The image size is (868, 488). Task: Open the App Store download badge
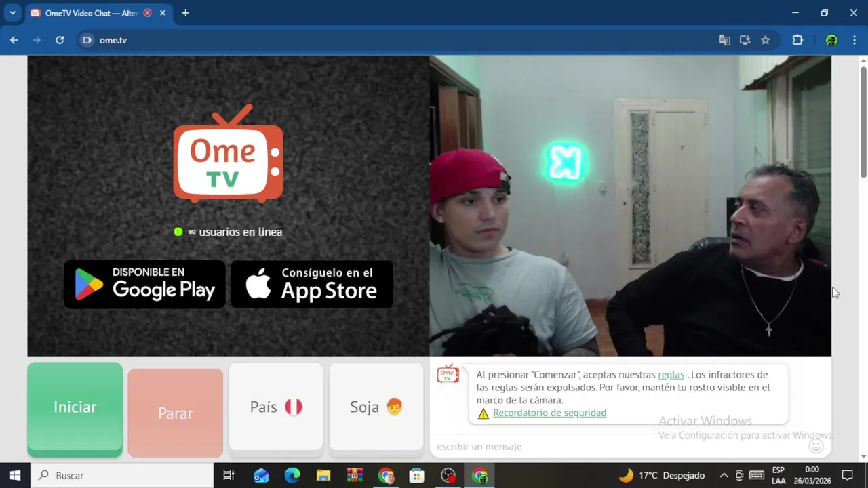point(312,284)
